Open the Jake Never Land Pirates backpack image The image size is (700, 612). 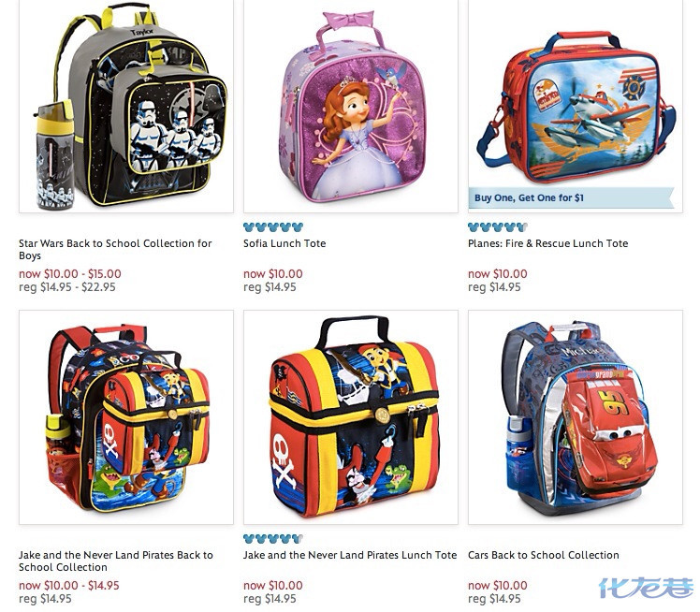tap(126, 417)
